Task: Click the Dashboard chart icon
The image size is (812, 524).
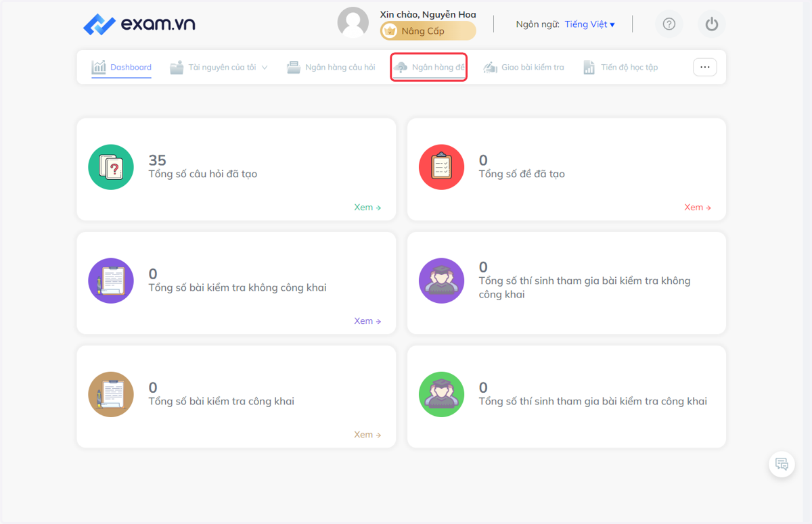Action: click(99, 67)
